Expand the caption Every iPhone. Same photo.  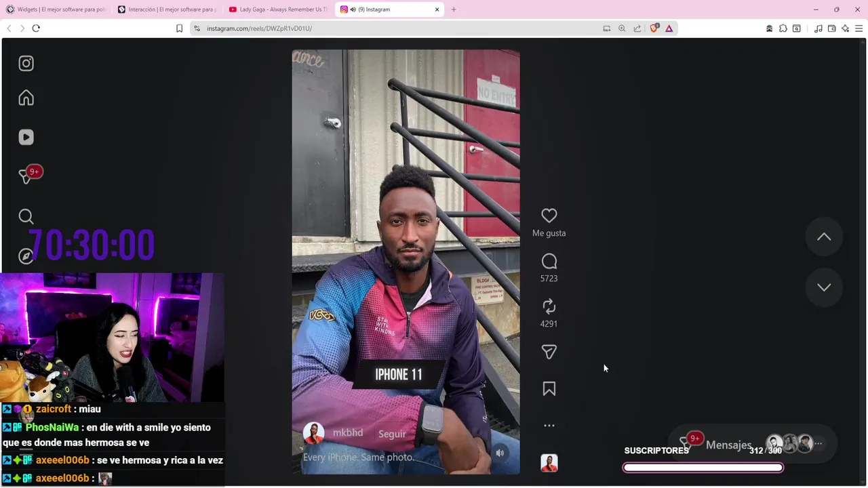click(x=359, y=457)
